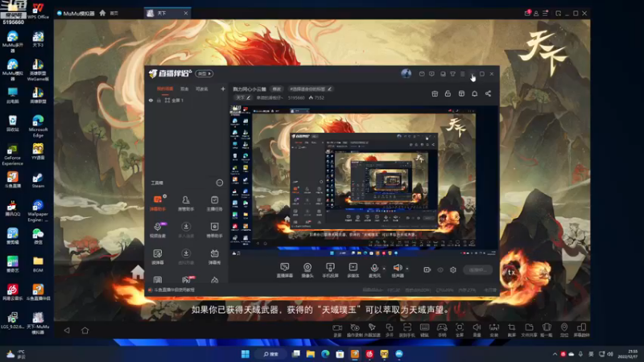The image size is (644, 362).
Task: Open File Explorer from taskbar
Action: (x=311, y=354)
